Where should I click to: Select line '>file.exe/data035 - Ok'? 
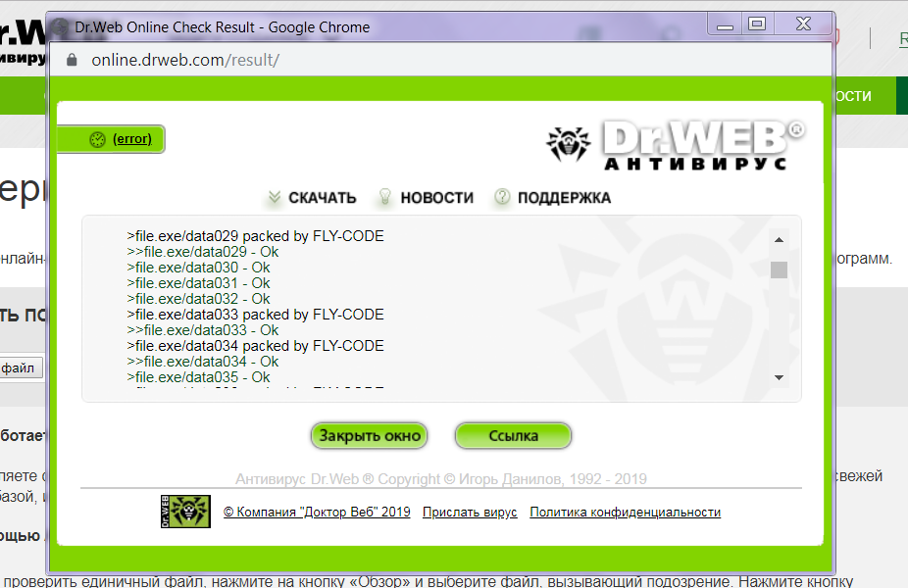(x=199, y=376)
